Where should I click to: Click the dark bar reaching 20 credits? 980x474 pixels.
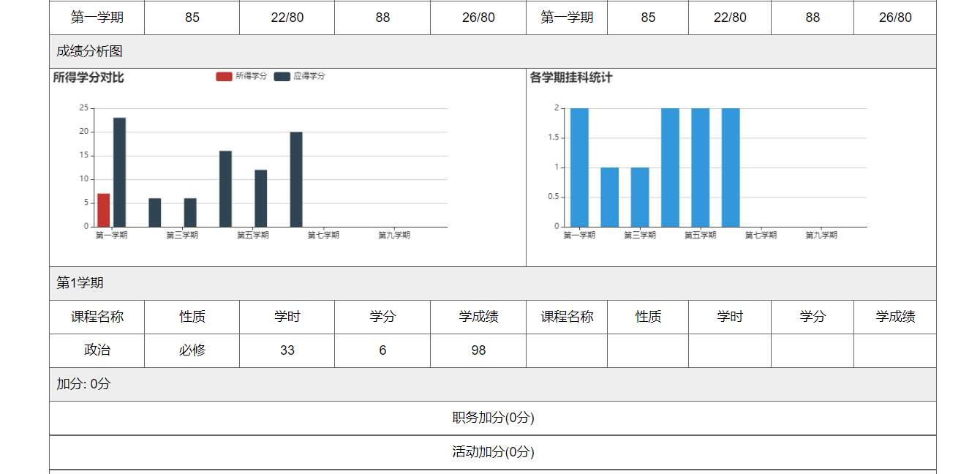[296, 179]
